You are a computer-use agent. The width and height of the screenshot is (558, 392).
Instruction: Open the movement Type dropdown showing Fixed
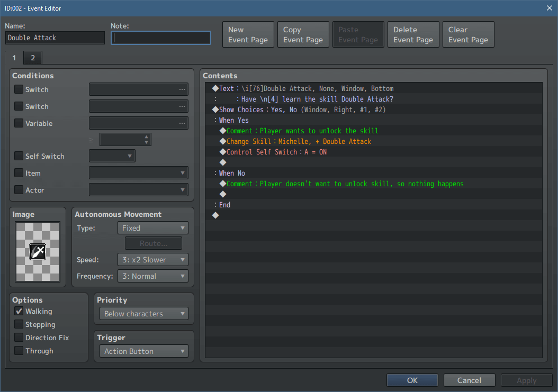[x=152, y=227]
